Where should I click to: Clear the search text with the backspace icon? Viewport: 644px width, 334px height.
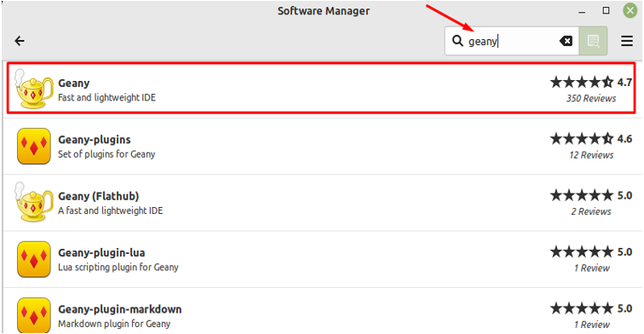tap(566, 41)
